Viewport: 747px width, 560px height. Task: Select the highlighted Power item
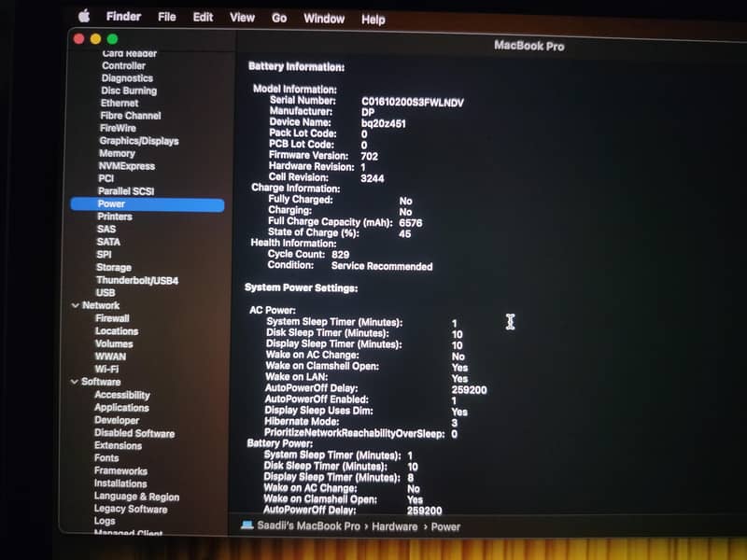pos(148,204)
